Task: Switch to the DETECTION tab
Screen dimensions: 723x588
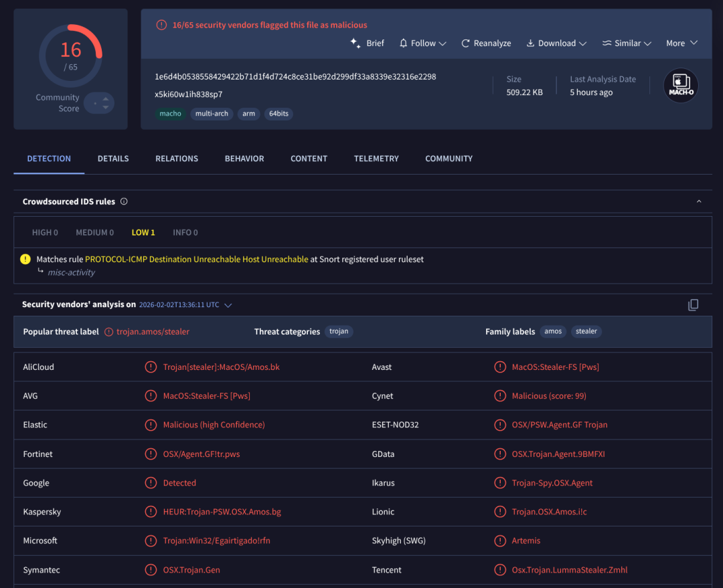Action: [49, 159]
